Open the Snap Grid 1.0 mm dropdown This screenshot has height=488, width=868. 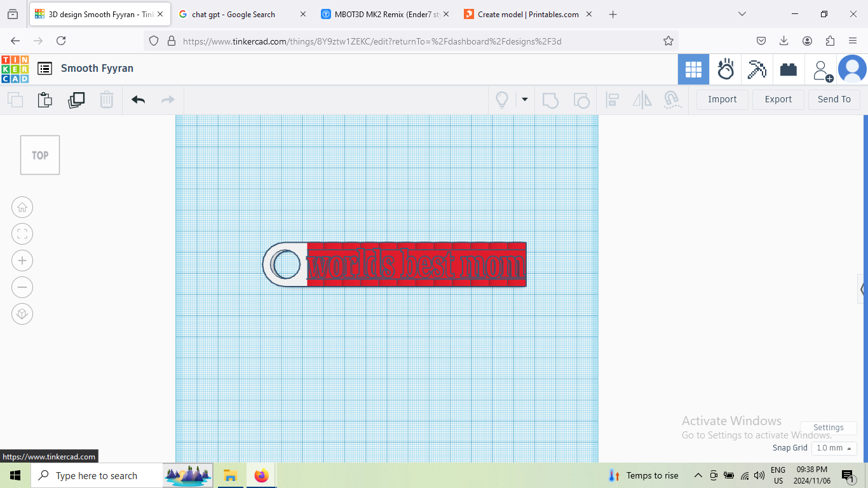point(834,448)
